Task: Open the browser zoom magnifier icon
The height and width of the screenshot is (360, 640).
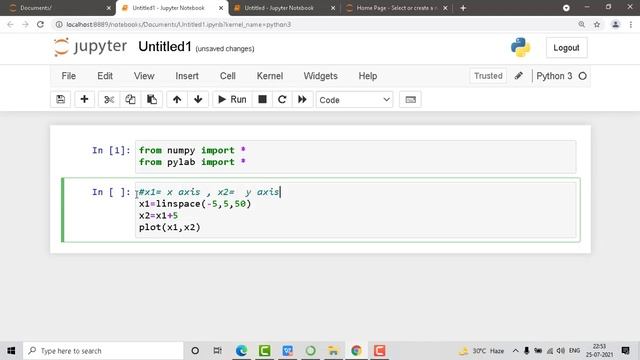Action: (x=582, y=24)
